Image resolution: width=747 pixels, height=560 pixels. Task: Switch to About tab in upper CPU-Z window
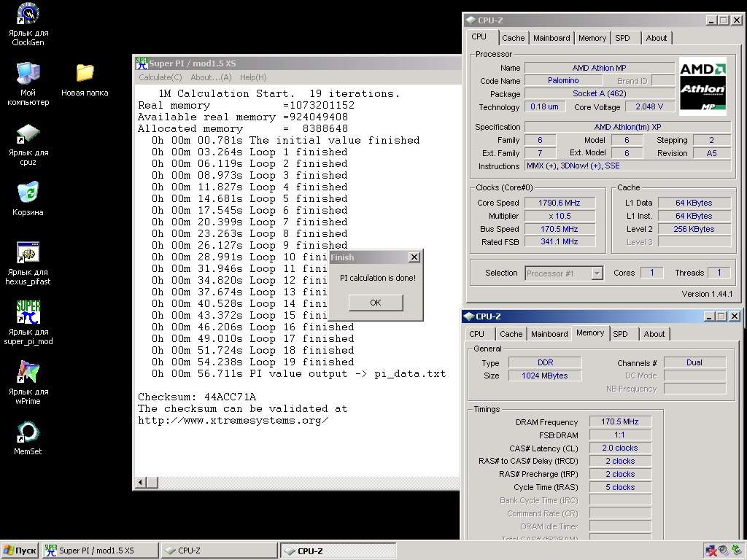tap(656, 38)
